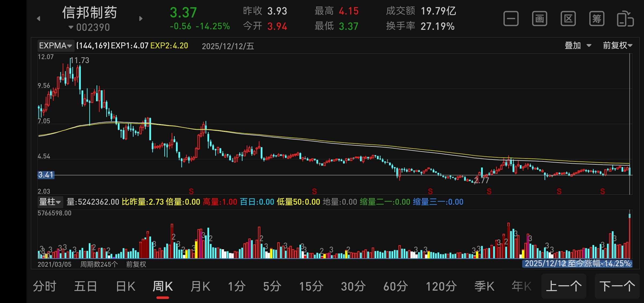Click the 画 drawing tool icon
Screen dimensions: 644x303
(x=540, y=19)
